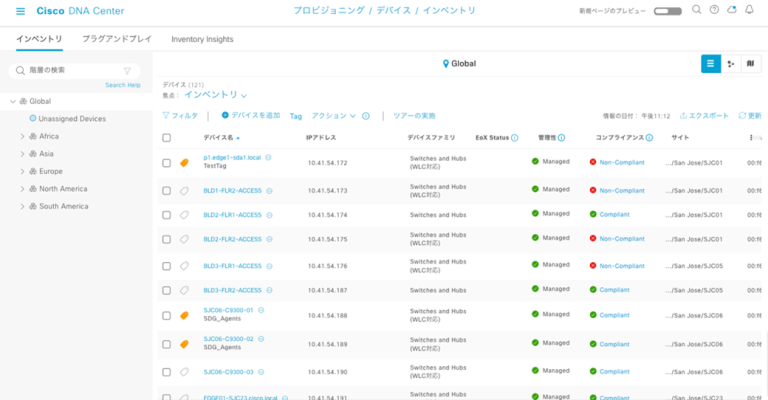Select the プラグアンドプレイ tab
This screenshot has width=768, height=400.
pyautogui.click(x=117, y=39)
